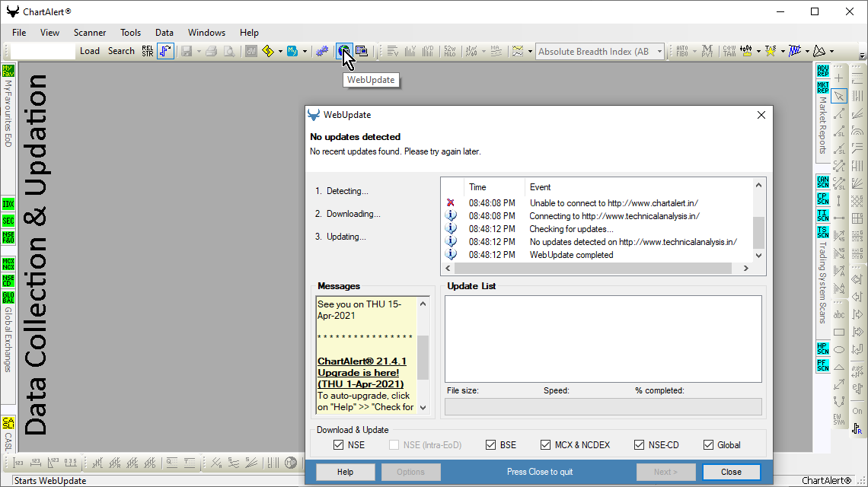Open the CP SCN scan icon

822,198
